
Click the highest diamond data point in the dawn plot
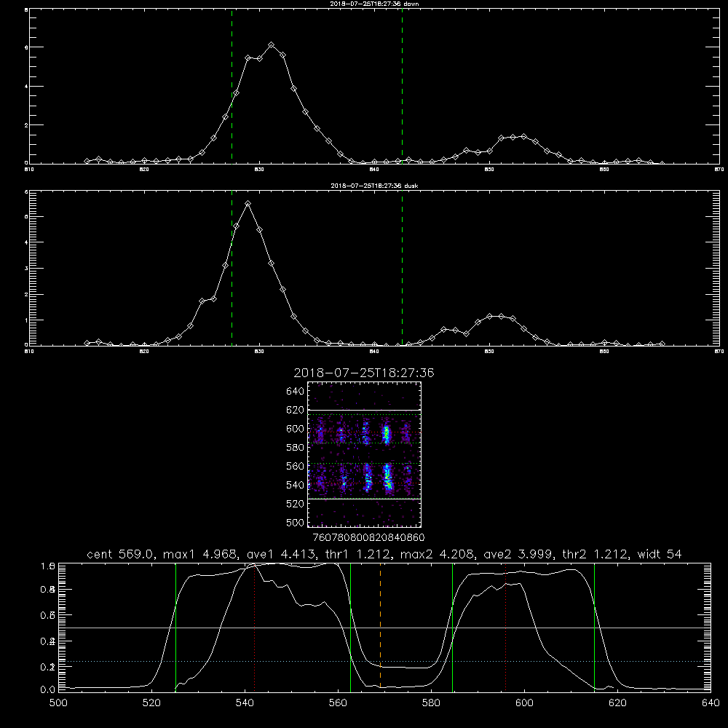point(271,45)
